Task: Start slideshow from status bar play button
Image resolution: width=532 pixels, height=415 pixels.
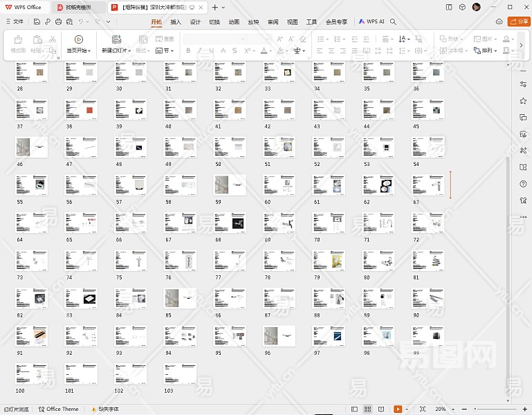Action: [x=398, y=409]
